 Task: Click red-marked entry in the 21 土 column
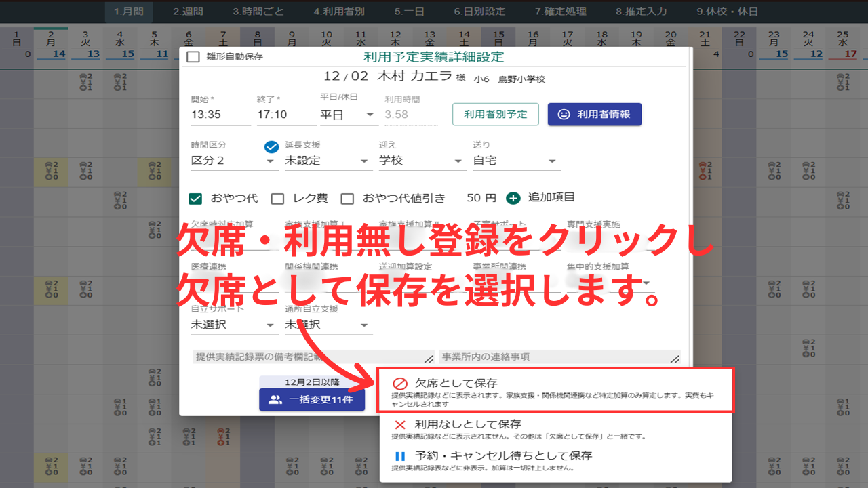tap(705, 170)
